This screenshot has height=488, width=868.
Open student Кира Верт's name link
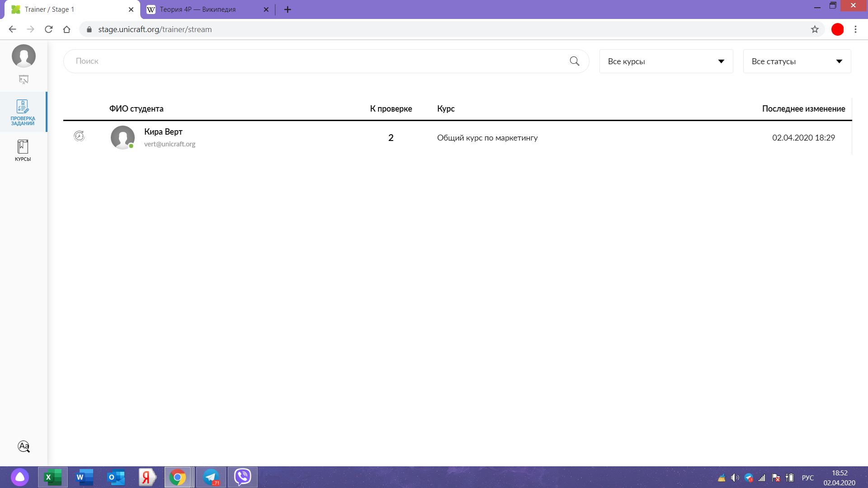pyautogui.click(x=163, y=132)
